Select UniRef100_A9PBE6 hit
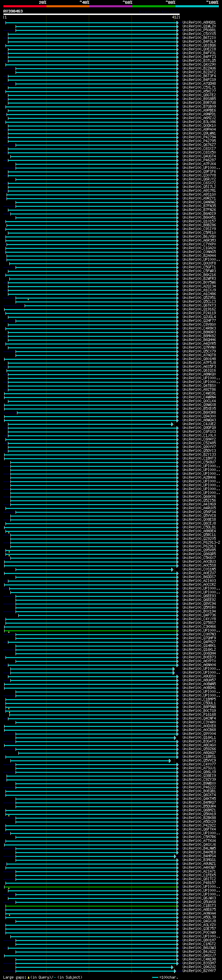The width and height of the screenshot is (222, 980). tap(199, 110)
